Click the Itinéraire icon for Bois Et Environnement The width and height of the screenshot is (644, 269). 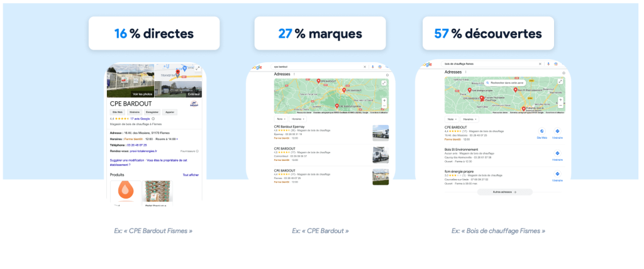point(557,153)
